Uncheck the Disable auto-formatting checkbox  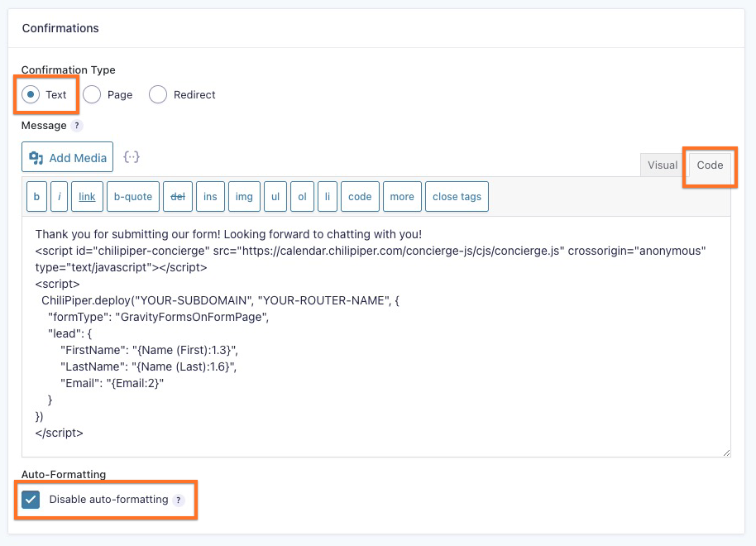[x=31, y=500]
